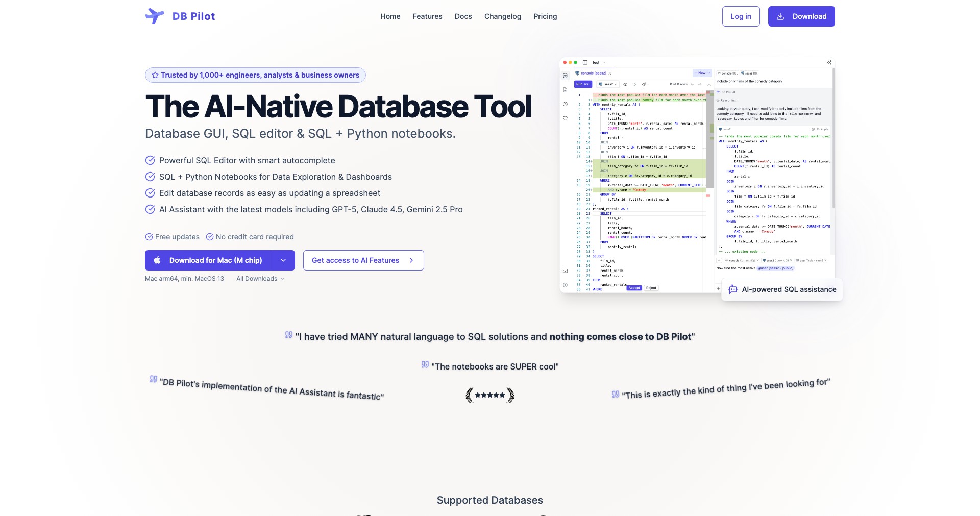Click the header Download button
Image resolution: width=980 pixels, height=516 pixels.
click(x=801, y=16)
